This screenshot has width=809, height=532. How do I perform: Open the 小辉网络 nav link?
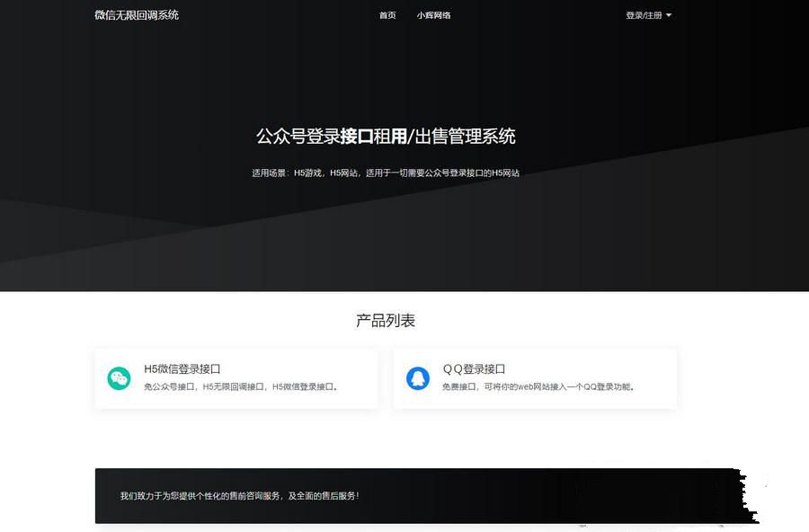433,15
